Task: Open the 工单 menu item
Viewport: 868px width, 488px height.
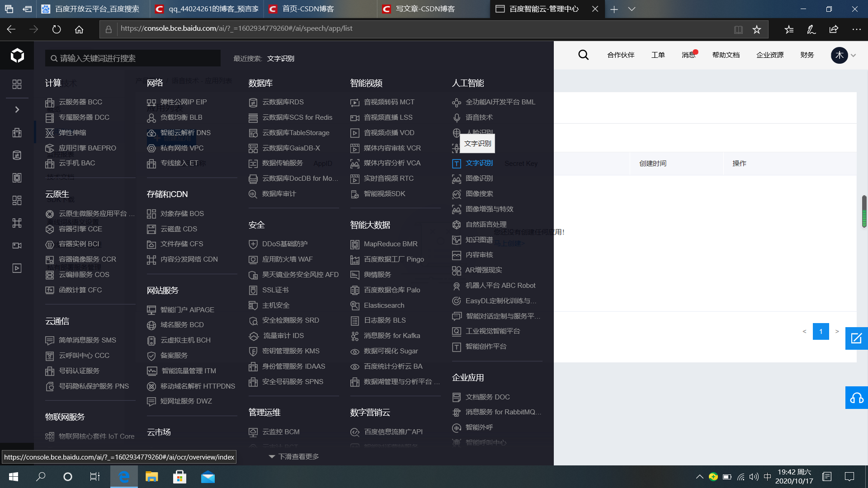Action: (658, 55)
